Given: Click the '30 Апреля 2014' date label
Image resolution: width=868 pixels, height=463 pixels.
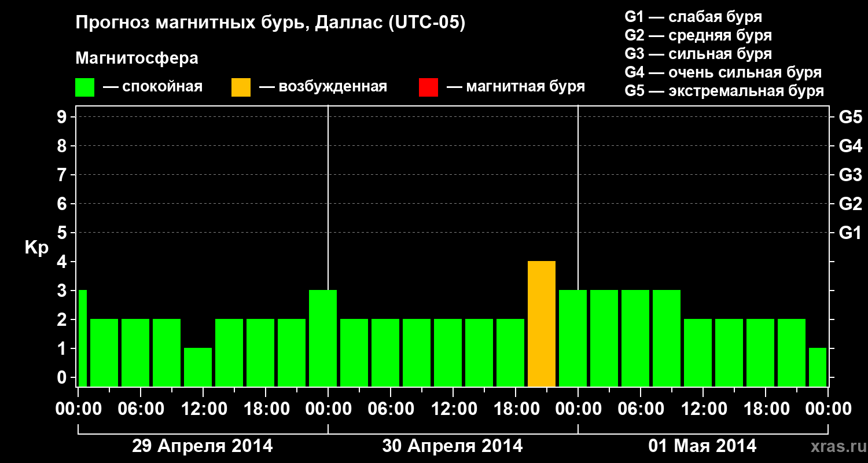Looking at the screenshot, I should 453,446.
